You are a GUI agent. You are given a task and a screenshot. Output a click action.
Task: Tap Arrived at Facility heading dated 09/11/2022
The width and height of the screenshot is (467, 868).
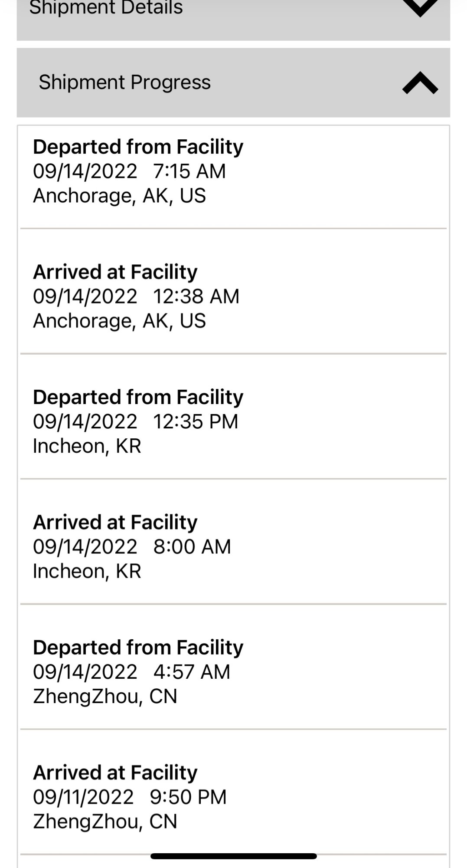(115, 773)
